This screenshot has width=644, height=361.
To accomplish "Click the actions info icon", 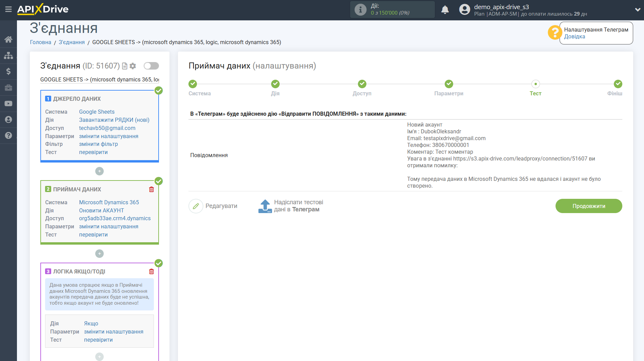I will click(360, 9).
